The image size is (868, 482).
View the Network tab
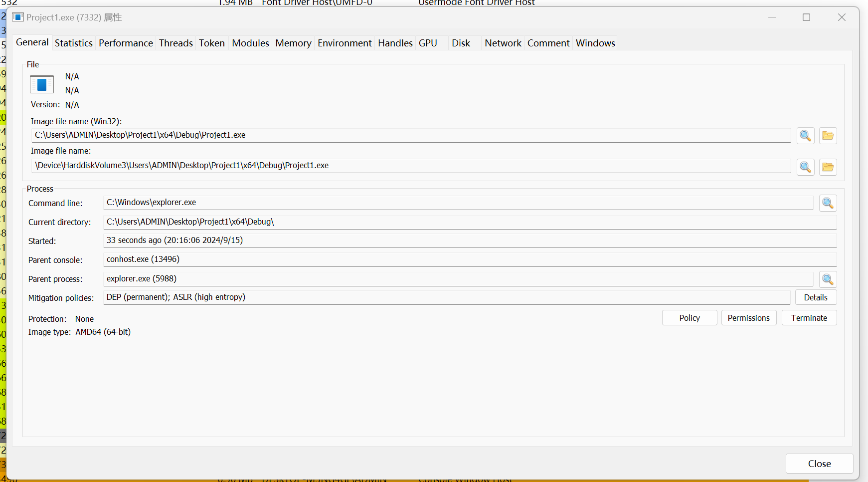pos(503,43)
